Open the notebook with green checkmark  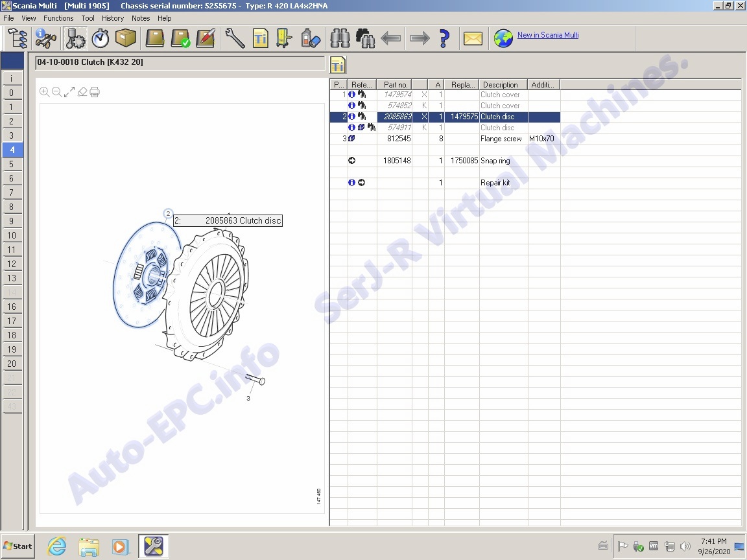coord(180,38)
